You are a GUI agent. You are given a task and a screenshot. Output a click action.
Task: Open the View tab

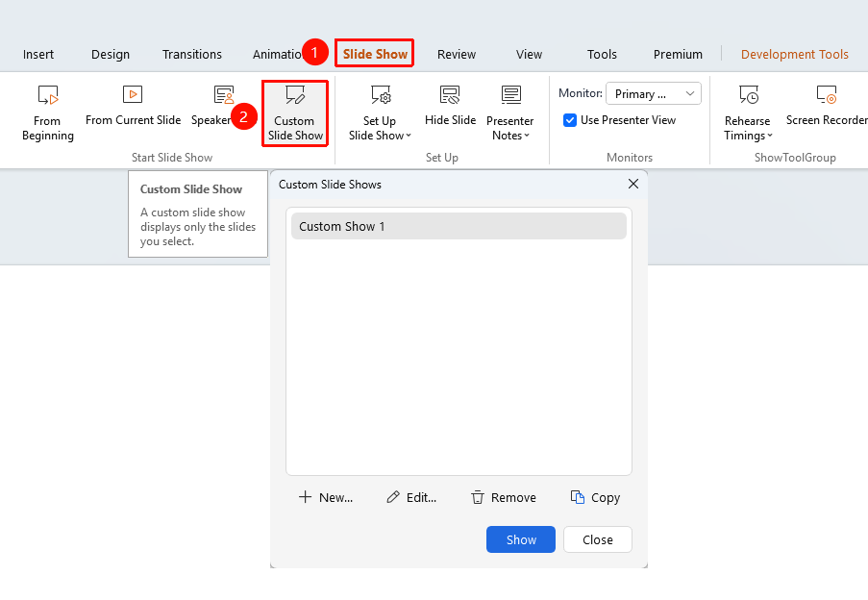[x=530, y=54]
